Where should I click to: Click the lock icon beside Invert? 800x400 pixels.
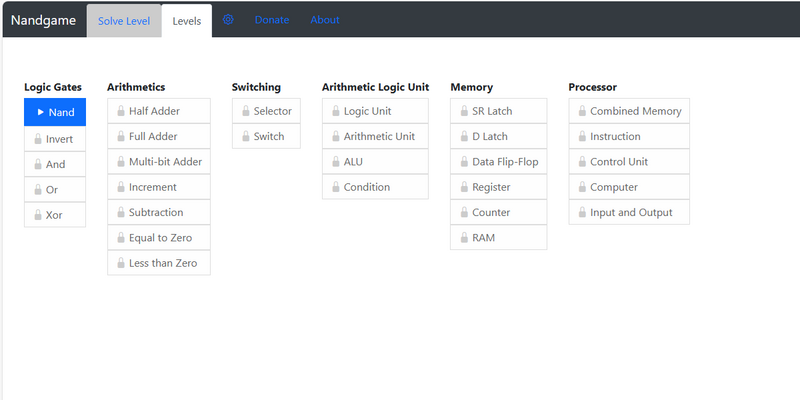point(38,139)
